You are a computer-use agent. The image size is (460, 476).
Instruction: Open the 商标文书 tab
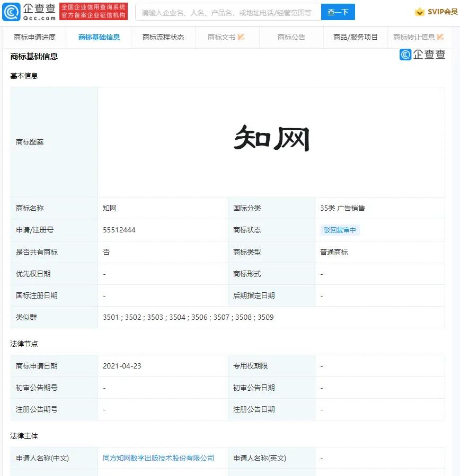[x=227, y=37]
